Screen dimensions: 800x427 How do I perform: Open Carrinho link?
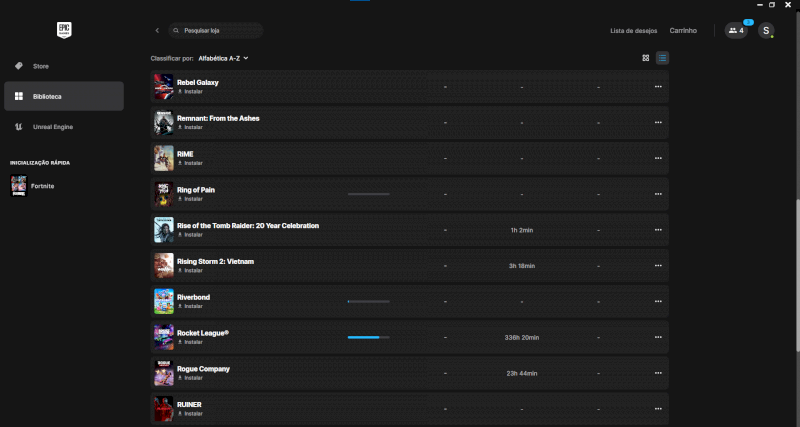[683, 31]
